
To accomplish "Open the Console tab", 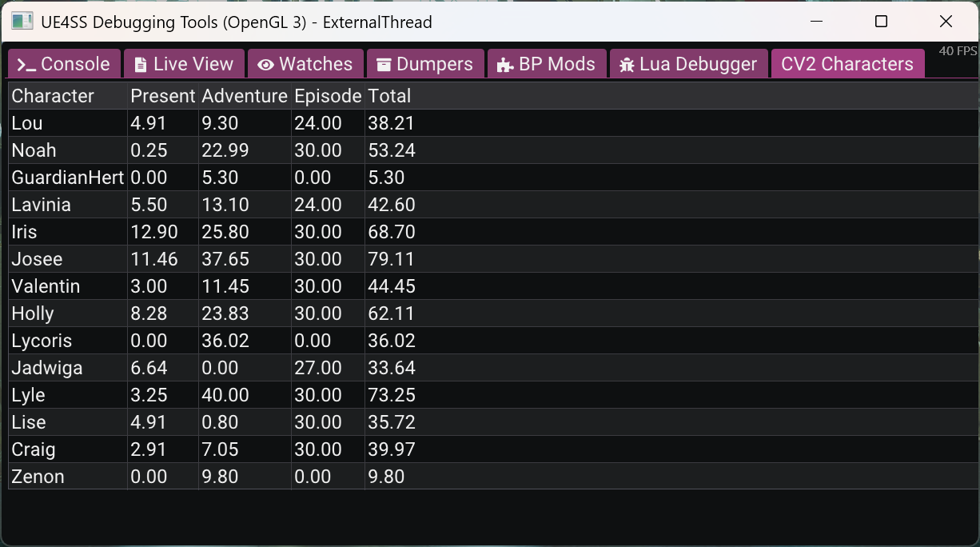I will point(64,64).
